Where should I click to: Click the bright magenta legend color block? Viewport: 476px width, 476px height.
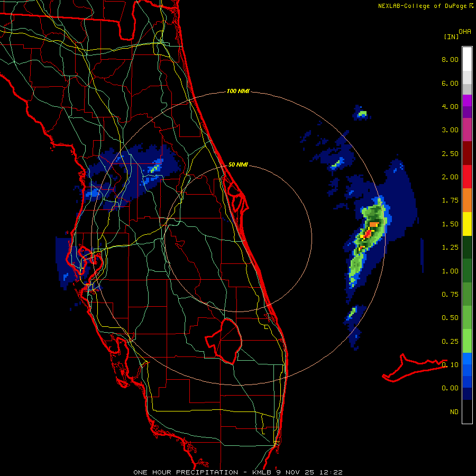coord(467,100)
